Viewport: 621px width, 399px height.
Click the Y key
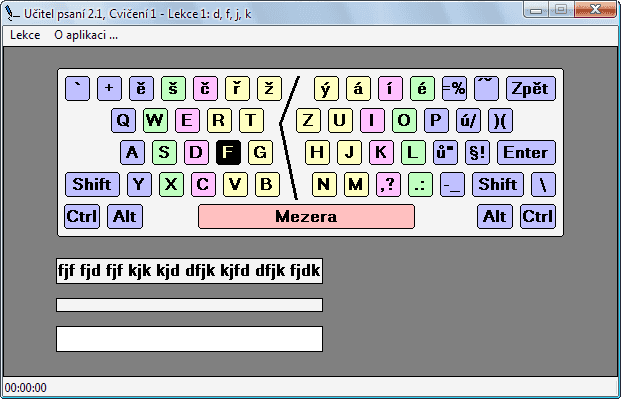[139, 184]
